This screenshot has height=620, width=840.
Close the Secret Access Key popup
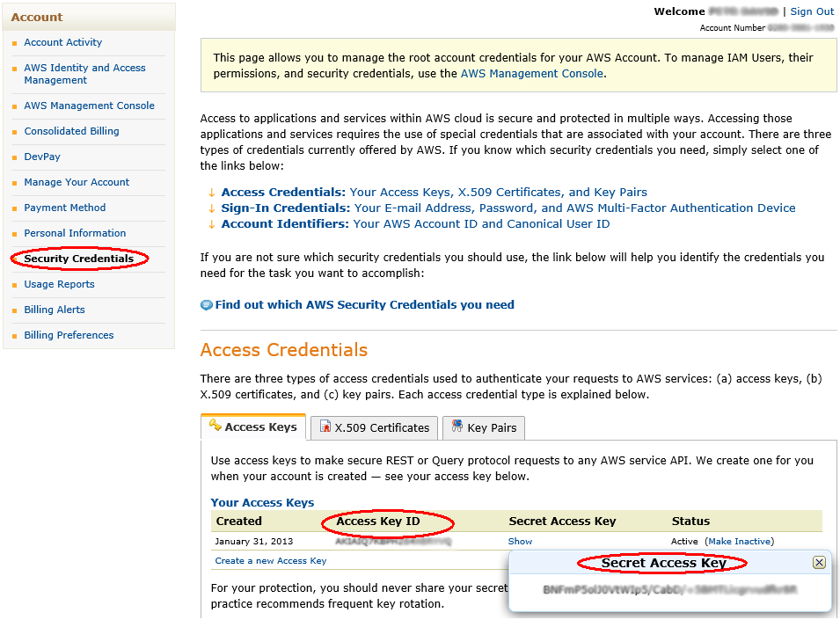pyautogui.click(x=819, y=563)
